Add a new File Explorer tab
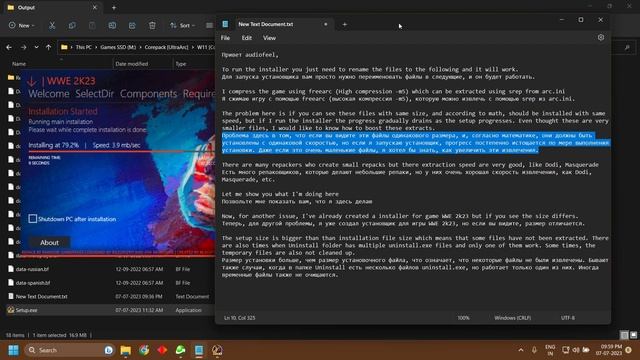This screenshot has width=640, height=360. pyautogui.click(x=114, y=7)
